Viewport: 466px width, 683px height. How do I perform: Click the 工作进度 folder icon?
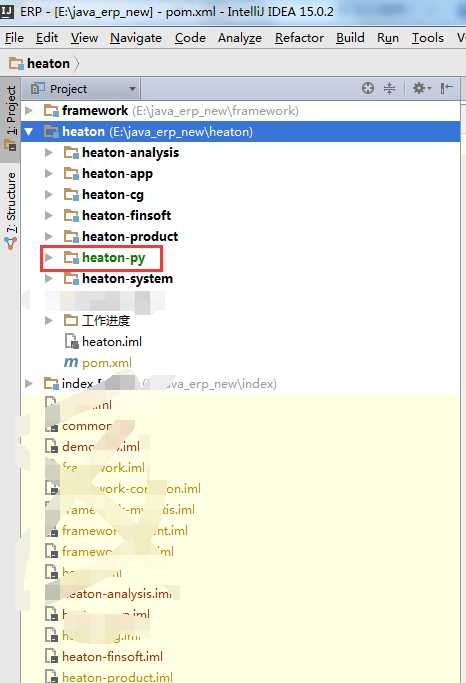click(71, 321)
